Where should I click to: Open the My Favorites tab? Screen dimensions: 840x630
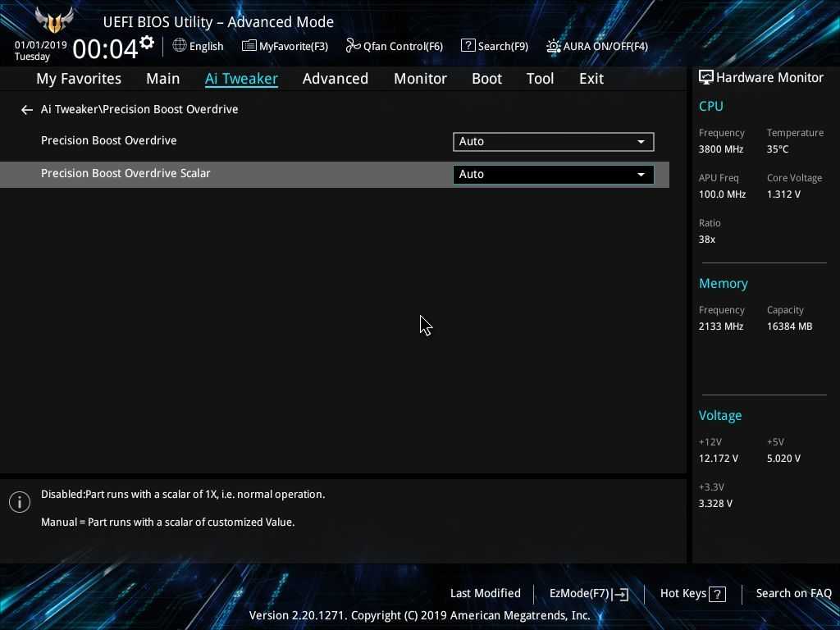click(79, 79)
